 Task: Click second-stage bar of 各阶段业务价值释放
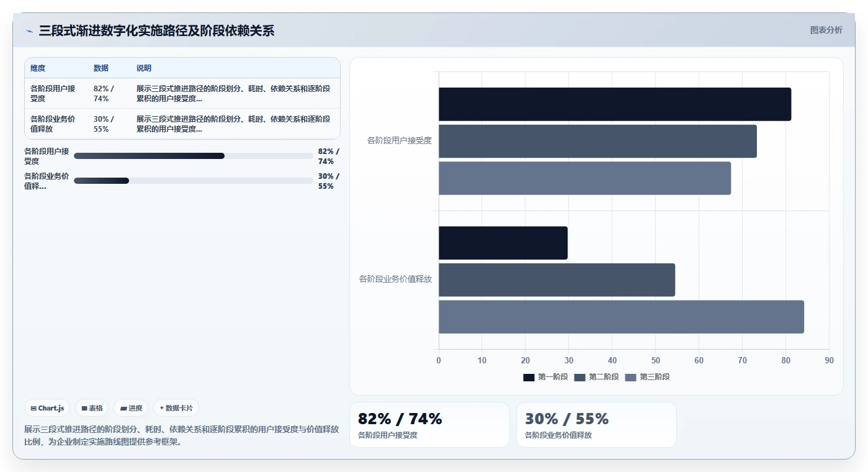point(557,280)
